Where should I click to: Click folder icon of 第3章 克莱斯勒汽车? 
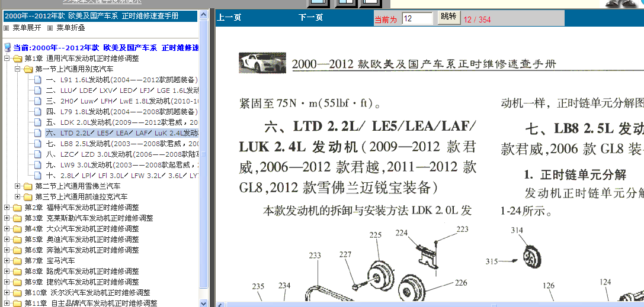17,218
